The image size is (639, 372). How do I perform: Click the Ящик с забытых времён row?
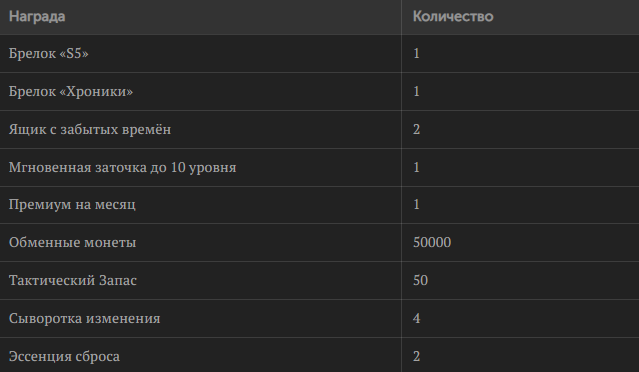pos(320,130)
